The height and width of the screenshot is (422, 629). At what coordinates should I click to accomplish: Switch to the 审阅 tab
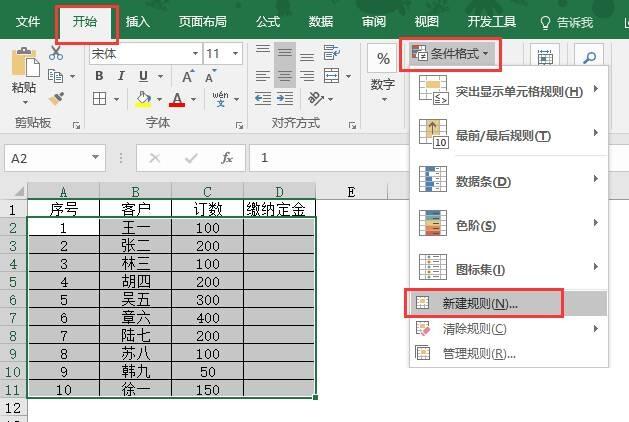point(373,22)
